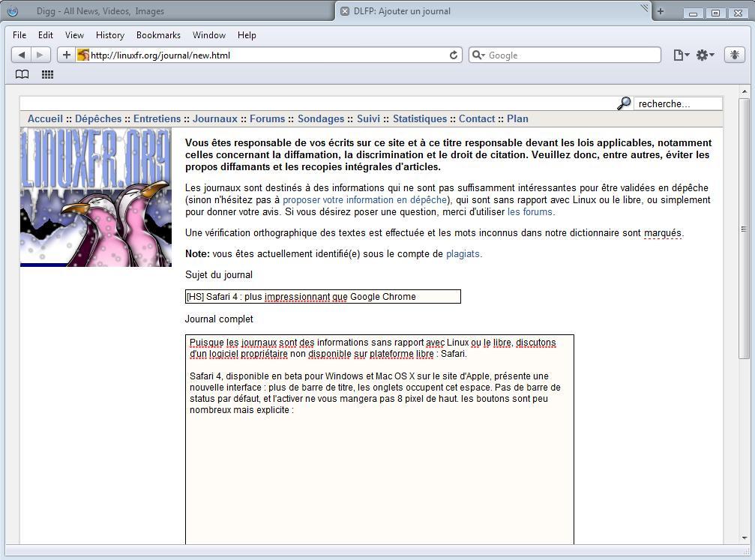755x560 pixels.
Task: Open the Sondages link
Action: tap(321, 119)
